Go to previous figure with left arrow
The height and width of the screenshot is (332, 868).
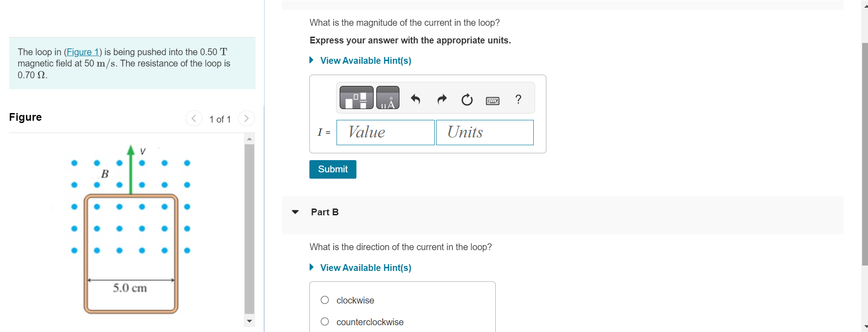tap(194, 118)
